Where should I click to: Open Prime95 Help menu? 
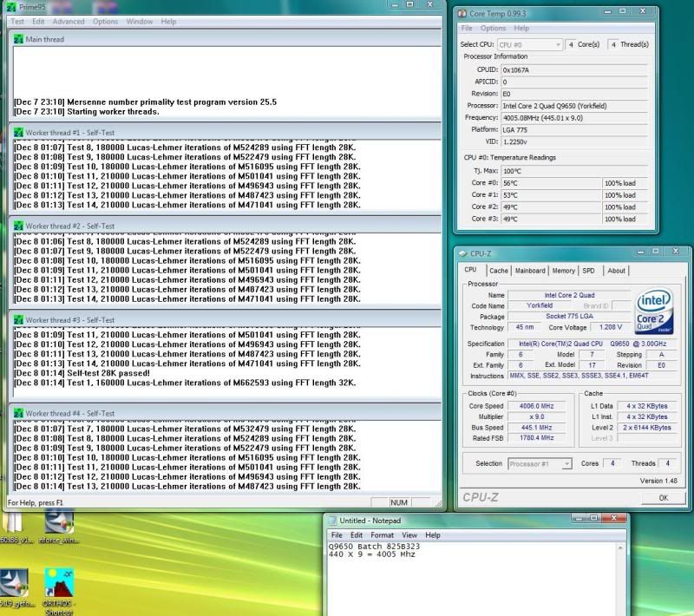pyautogui.click(x=168, y=21)
